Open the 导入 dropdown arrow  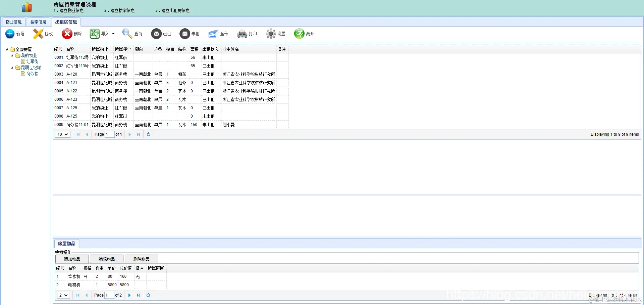113,34
